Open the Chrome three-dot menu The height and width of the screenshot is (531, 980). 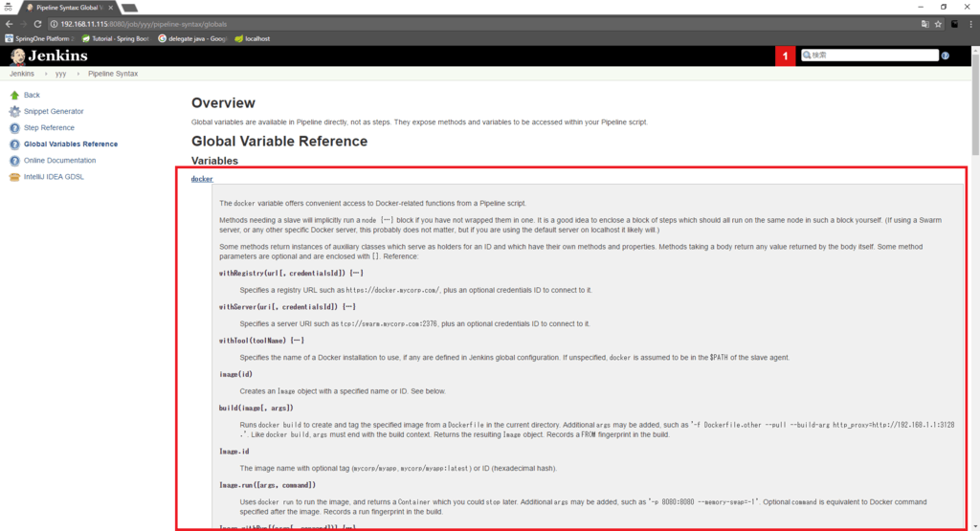[969, 24]
